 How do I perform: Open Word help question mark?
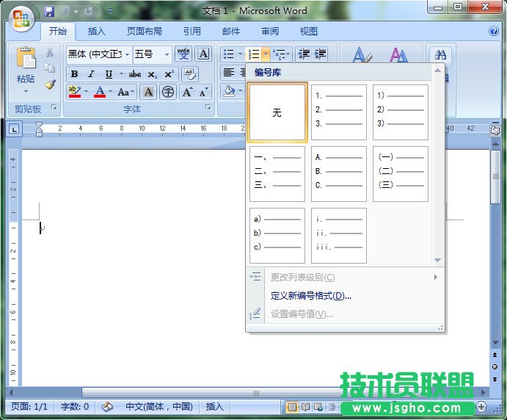494,31
